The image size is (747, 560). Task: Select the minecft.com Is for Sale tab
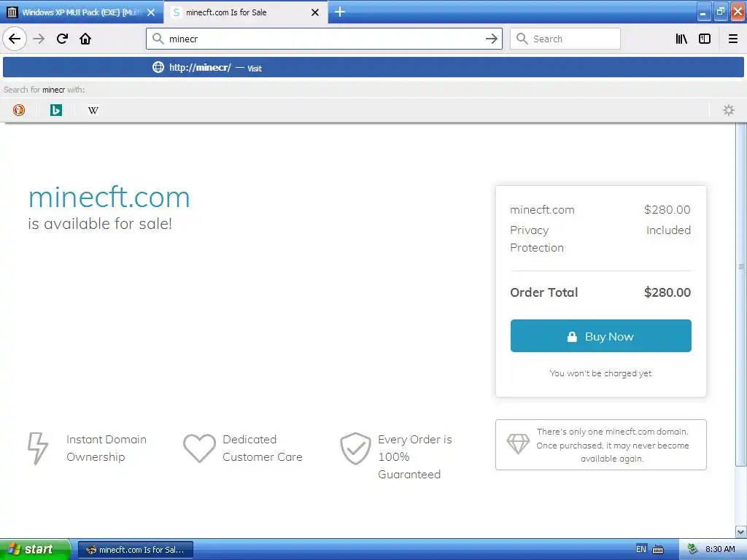(245, 12)
